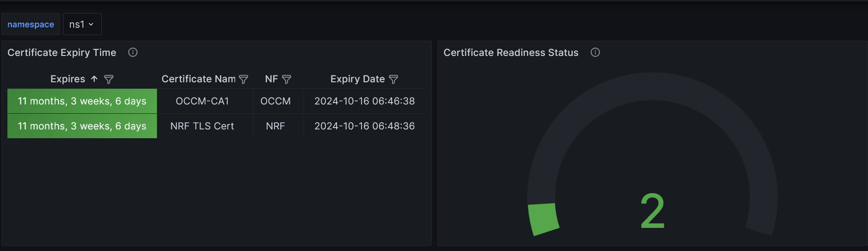Toggle sort arrow on Expires column
Screen dimensions: 868x251
[x=94, y=79]
